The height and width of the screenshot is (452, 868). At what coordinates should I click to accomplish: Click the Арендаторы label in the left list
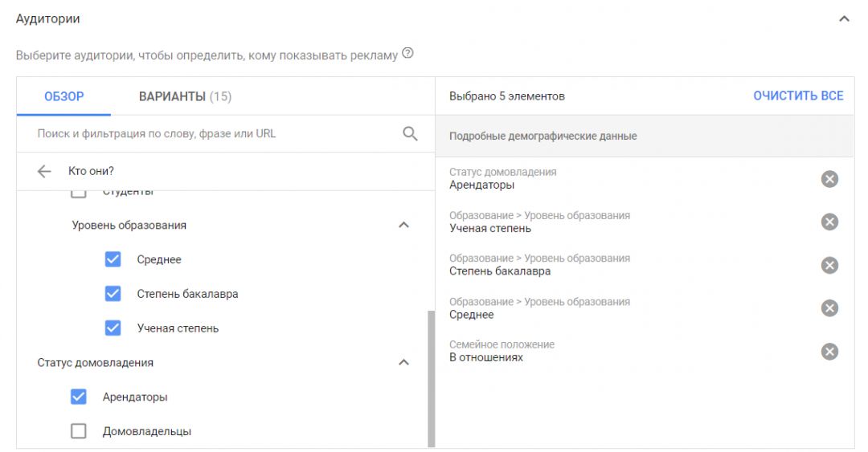(135, 397)
